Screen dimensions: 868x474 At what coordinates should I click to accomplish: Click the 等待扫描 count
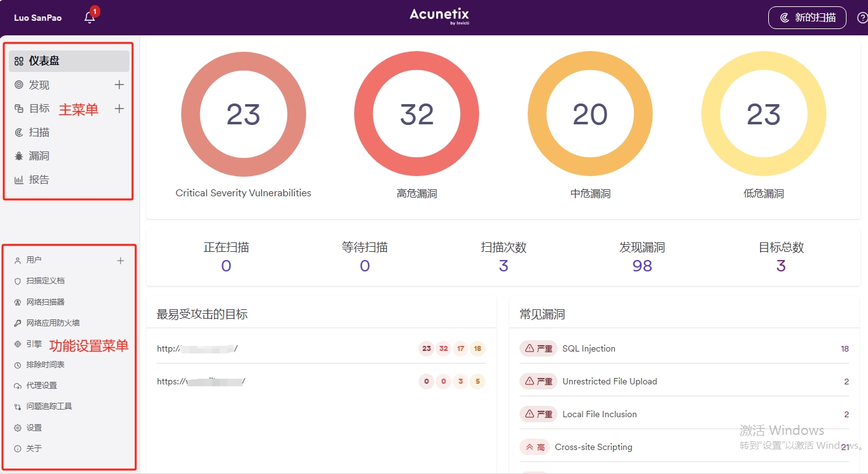pos(365,266)
